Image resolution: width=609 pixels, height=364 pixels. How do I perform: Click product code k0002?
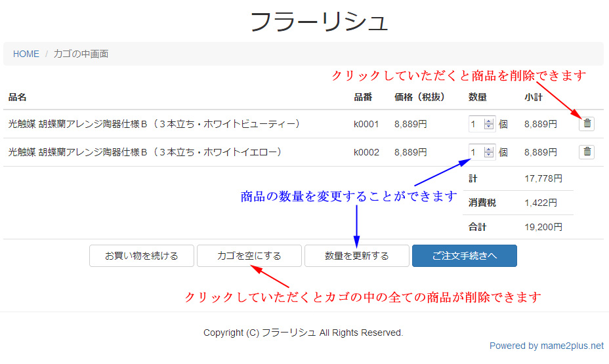click(x=366, y=152)
